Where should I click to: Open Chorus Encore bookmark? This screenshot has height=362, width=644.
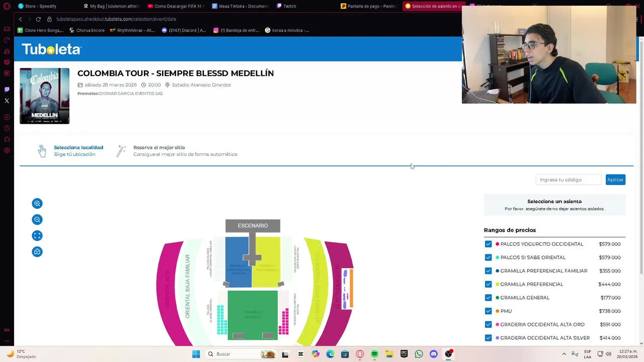(87, 30)
